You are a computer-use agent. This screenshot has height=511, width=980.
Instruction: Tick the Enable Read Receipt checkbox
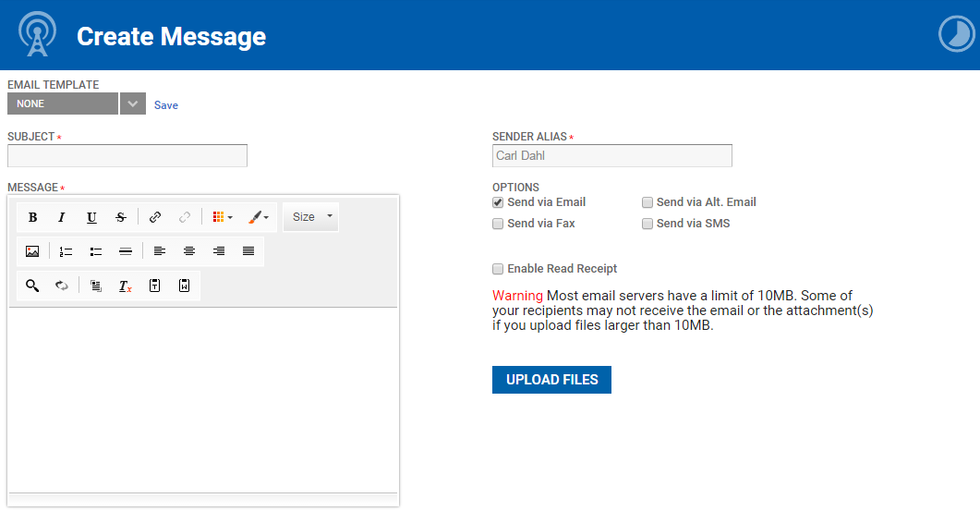coord(498,269)
